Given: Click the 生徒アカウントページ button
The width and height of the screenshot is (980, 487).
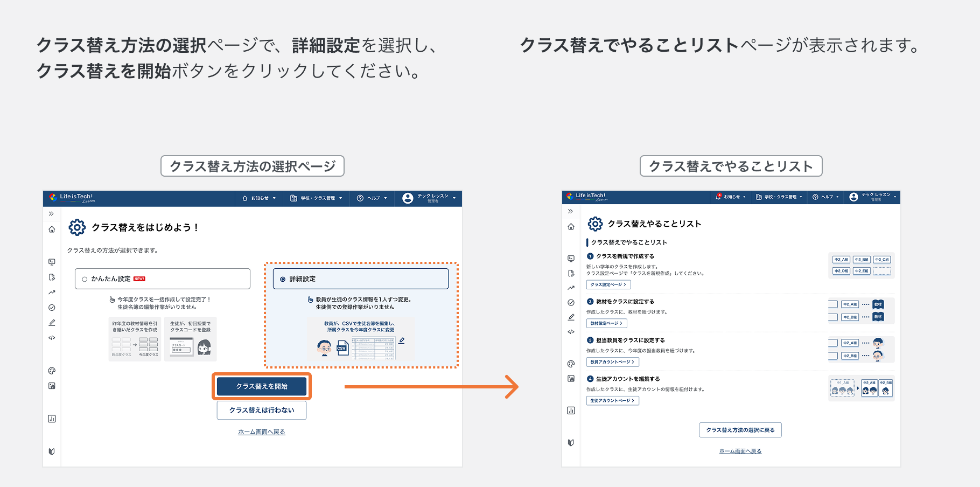Looking at the screenshot, I should pyautogui.click(x=612, y=400).
